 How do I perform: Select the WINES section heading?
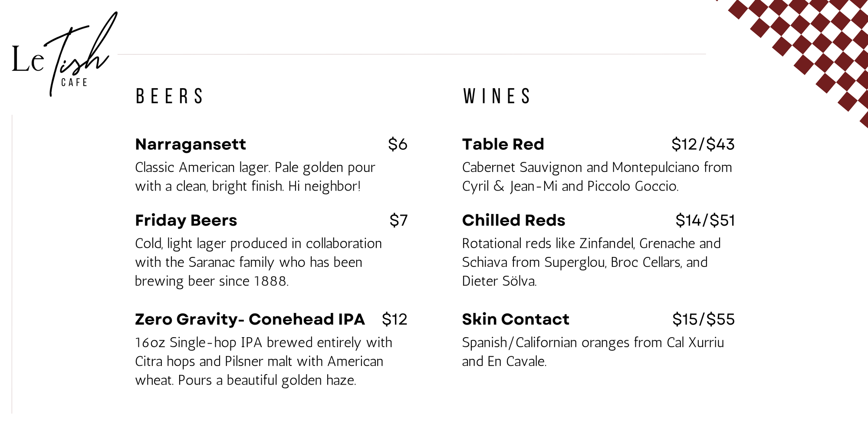[497, 96]
